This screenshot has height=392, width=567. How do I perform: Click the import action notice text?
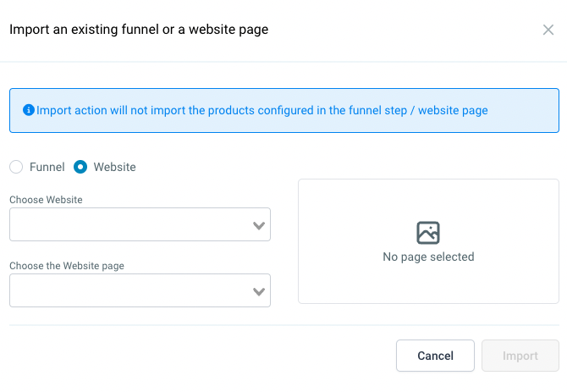coord(262,110)
